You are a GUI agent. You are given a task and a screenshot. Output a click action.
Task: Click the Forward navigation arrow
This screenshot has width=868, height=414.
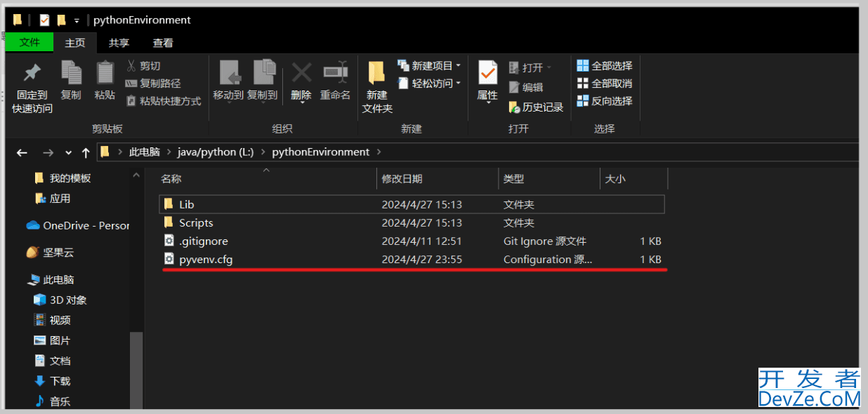[48, 152]
